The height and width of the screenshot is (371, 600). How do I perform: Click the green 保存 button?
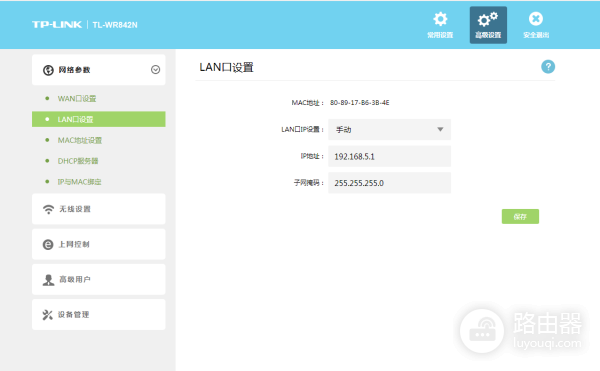(520, 216)
